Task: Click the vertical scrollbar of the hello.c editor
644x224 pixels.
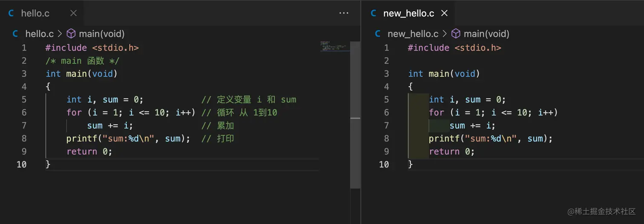Action: [x=355, y=115]
